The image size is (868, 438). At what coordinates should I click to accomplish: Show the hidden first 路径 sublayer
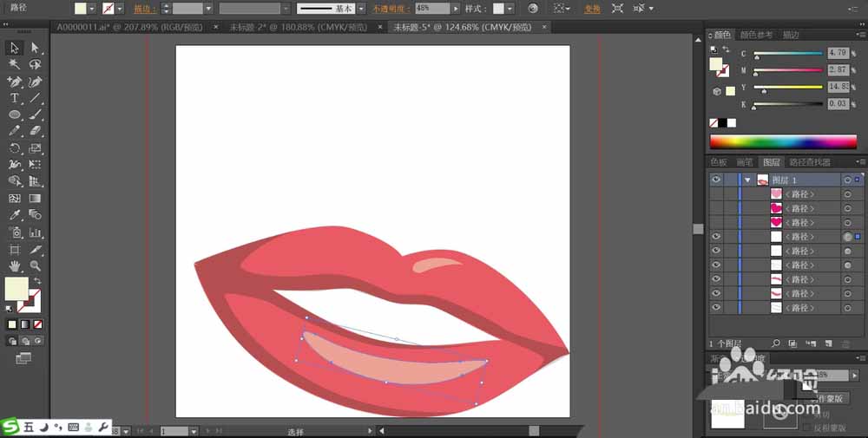click(716, 194)
